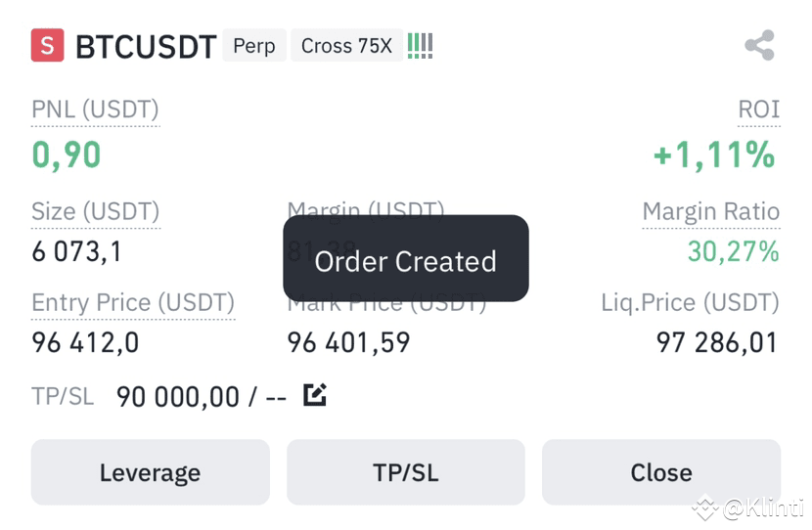Tap the BTCUSDT symbol title

pos(146,47)
